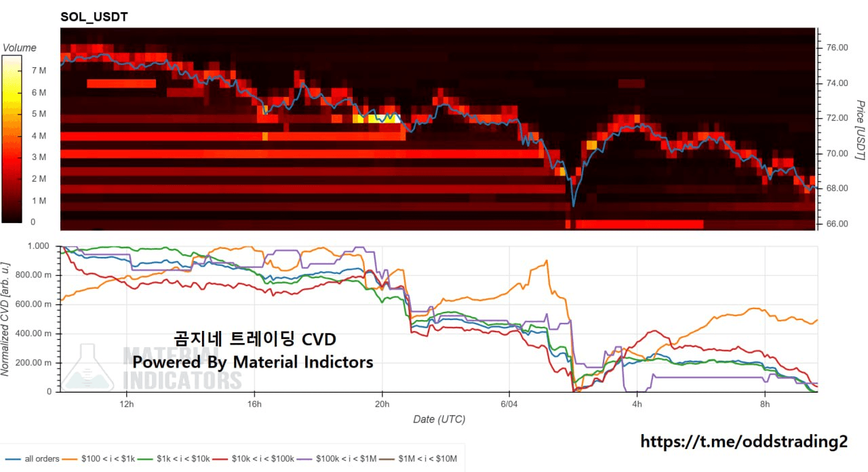Click the 16h time axis label
This screenshot has width=868, height=472.
254,404
